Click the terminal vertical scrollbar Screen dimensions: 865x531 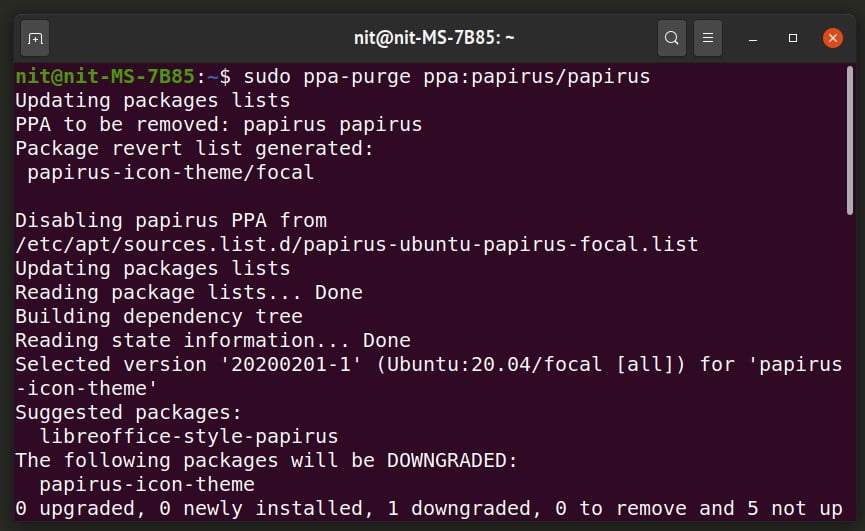tap(850, 140)
